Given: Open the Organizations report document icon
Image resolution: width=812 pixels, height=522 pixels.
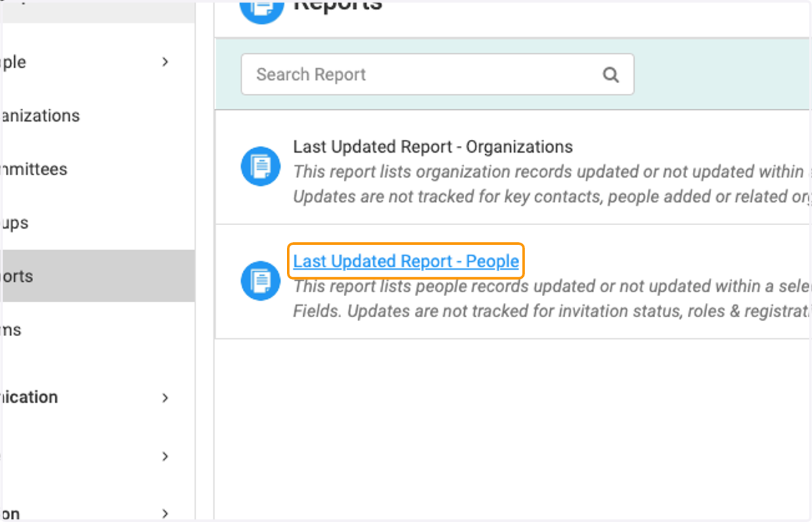Looking at the screenshot, I should 261,166.
